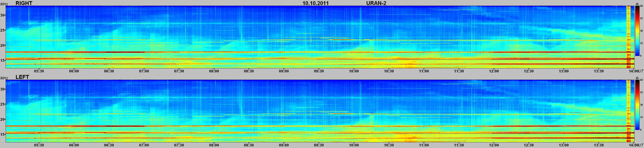644x148 pixels.
Task: Click the 20 MHz tick in LEFT panel
Action: (x=3, y=119)
